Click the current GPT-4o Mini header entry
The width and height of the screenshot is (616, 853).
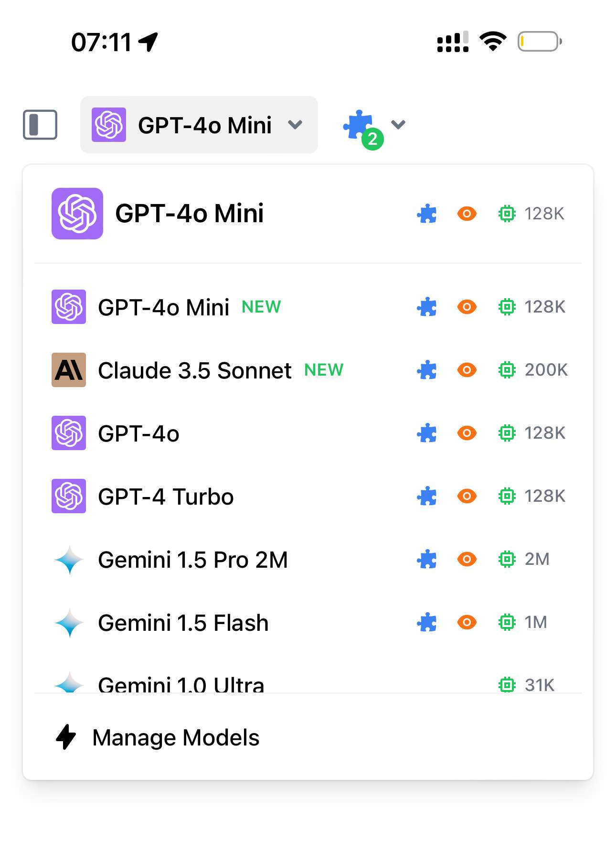click(308, 214)
